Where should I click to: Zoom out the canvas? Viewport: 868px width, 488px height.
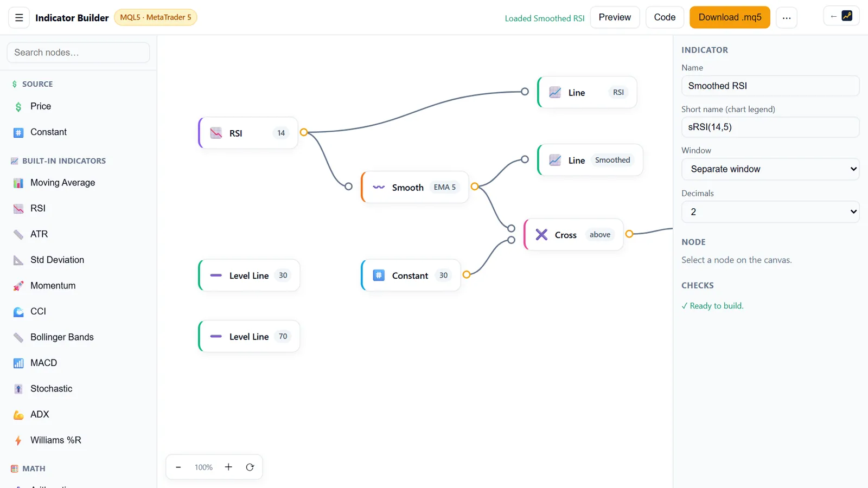point(178,467)
